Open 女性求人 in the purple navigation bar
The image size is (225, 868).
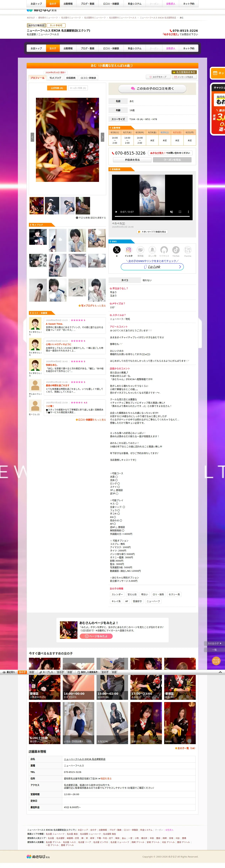pos(171,49)
